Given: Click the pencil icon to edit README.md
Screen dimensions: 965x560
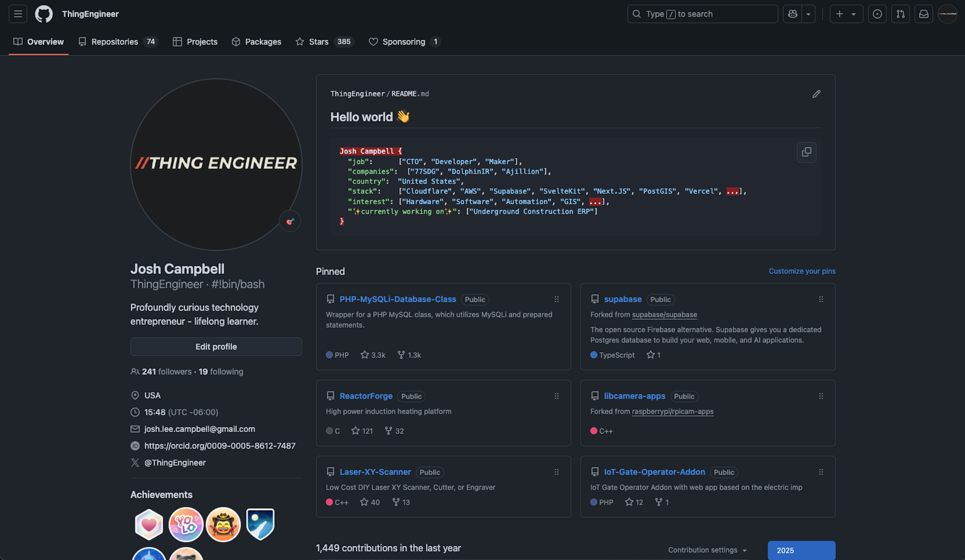Looking at the screenshot, I should point(817,94).
